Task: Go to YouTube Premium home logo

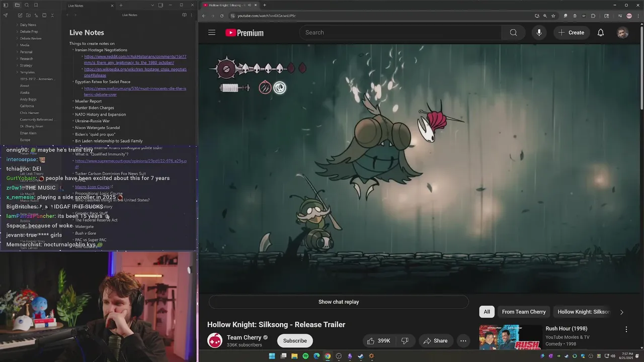Action: coord(245,33)
